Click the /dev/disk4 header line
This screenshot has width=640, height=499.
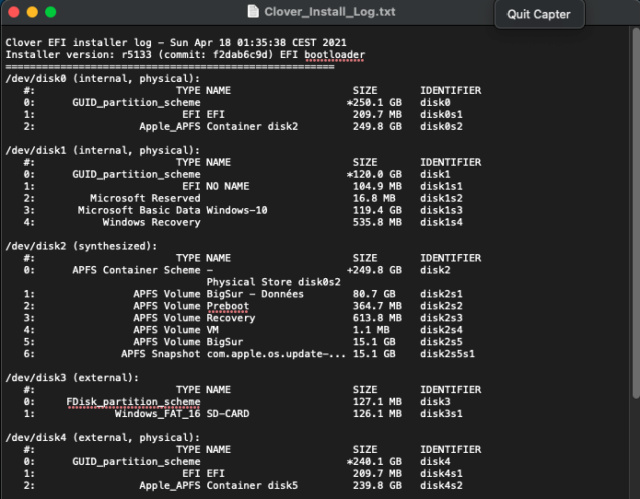(x=103, y=437)
